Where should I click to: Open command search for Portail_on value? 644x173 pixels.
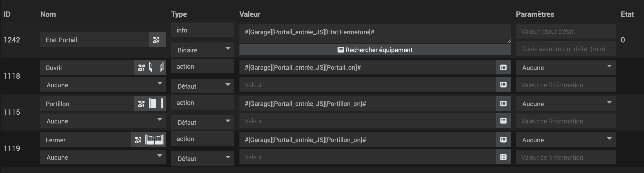(x=503, y=67)
